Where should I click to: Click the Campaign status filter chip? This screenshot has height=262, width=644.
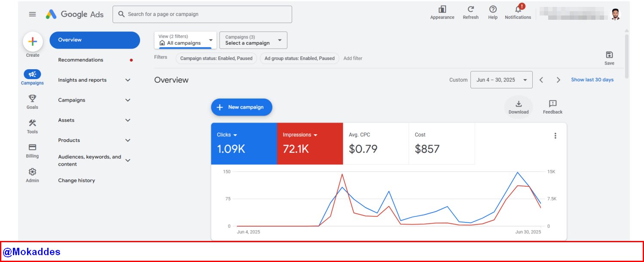click(x=217, y=59)
